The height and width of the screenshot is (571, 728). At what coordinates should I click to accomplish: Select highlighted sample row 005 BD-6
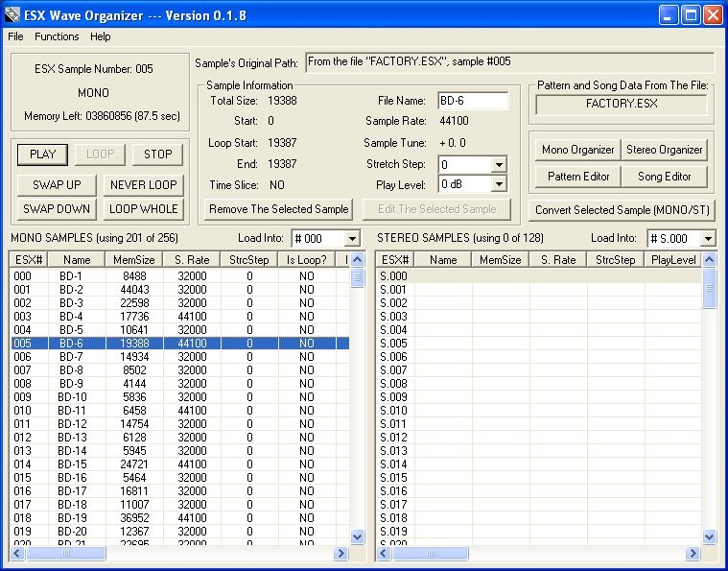(x=179, y=344)
